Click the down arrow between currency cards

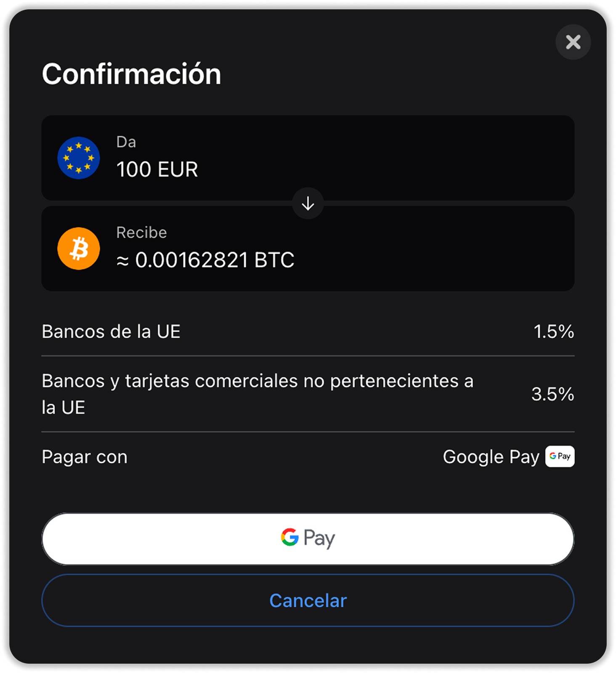coord(308,204)
